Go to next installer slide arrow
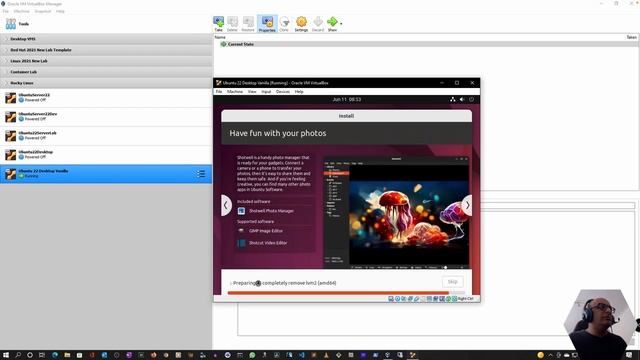Screen dimensions: 640x360 (467, 205)
